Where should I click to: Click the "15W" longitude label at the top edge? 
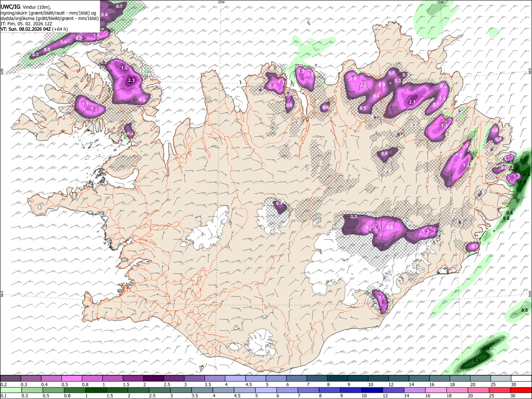tap(440, 2)
